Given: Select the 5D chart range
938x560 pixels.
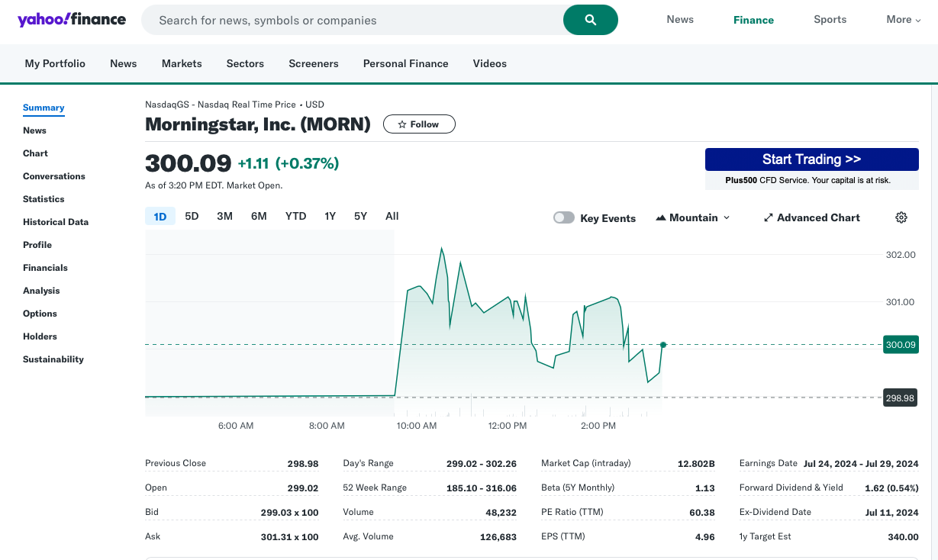Looking at the screenshot, I should coord(192,216).
